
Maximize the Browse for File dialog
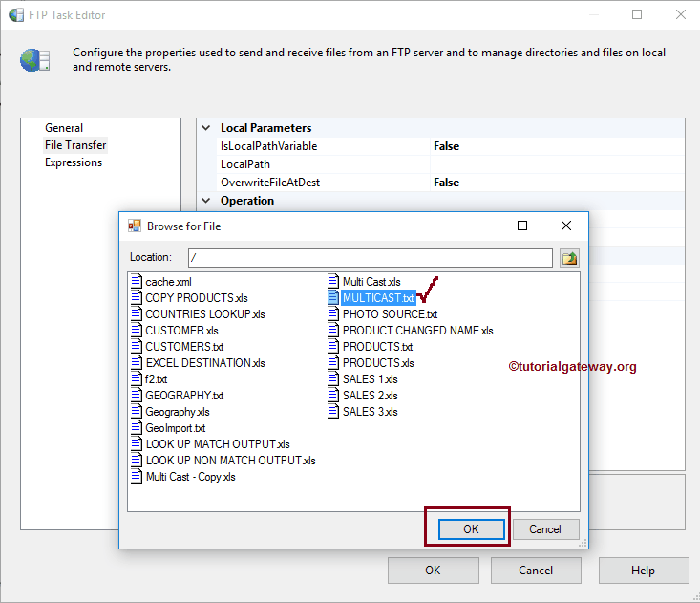[521, 226]
